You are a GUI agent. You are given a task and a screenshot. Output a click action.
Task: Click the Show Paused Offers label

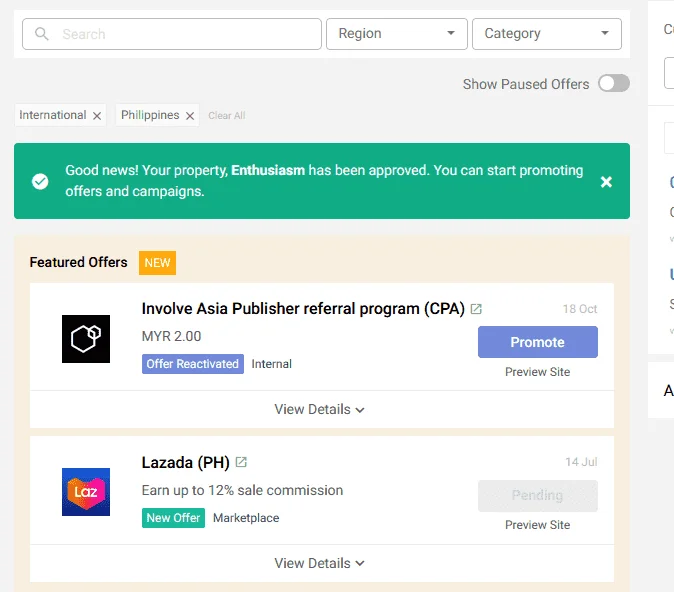coord(526,84)
